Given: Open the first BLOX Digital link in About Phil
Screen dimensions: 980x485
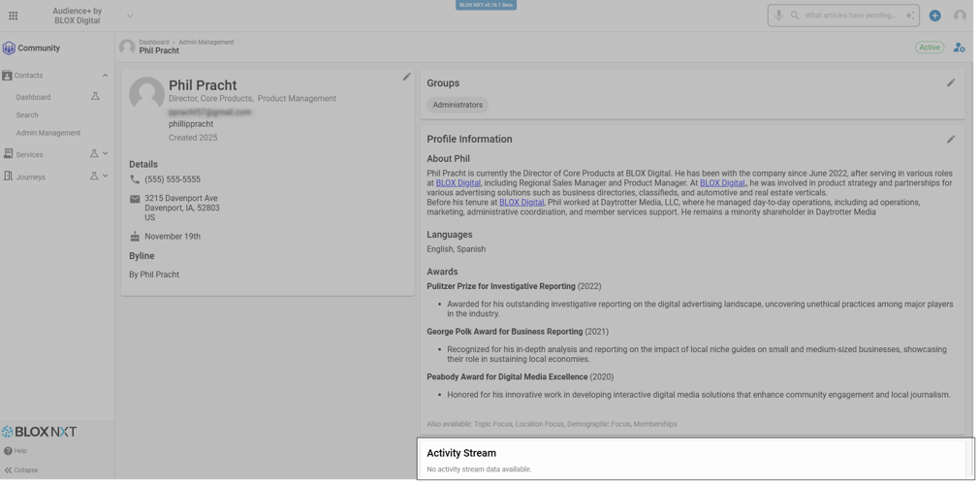Looking at the screenshot, I should [458, 183].
